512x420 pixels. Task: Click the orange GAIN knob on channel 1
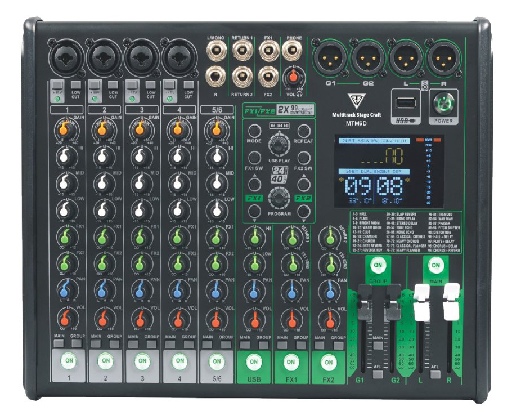coord(66,129)
